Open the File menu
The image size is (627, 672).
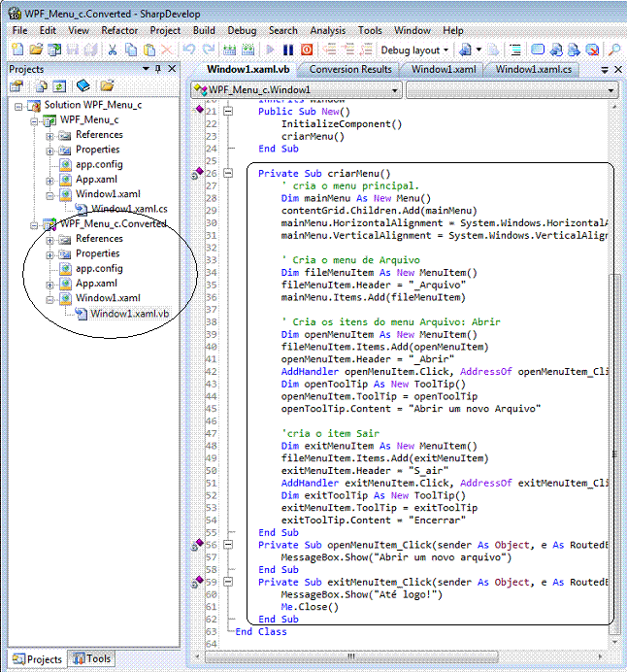[19, 30]
